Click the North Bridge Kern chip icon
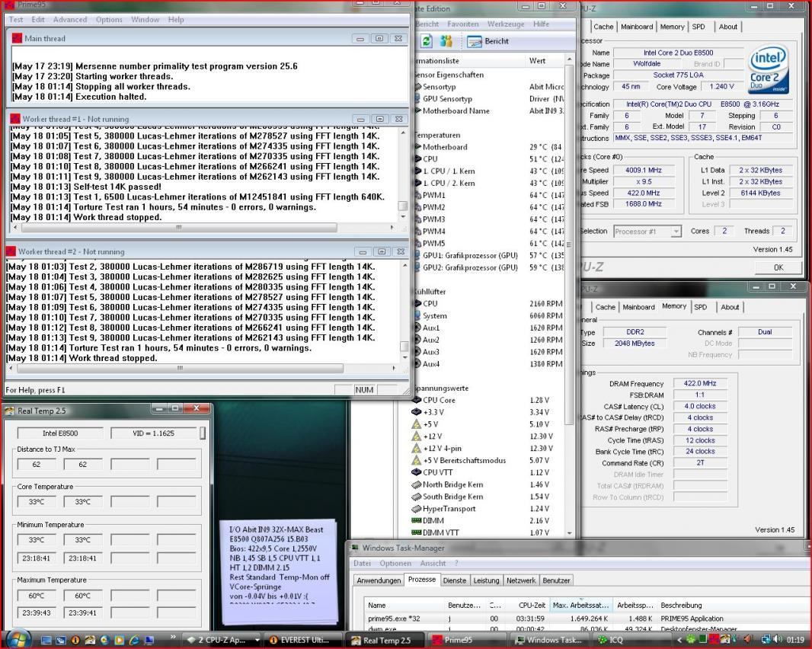Image resolution: width=812 pixels, height=649 pixels. click(417, 484)
